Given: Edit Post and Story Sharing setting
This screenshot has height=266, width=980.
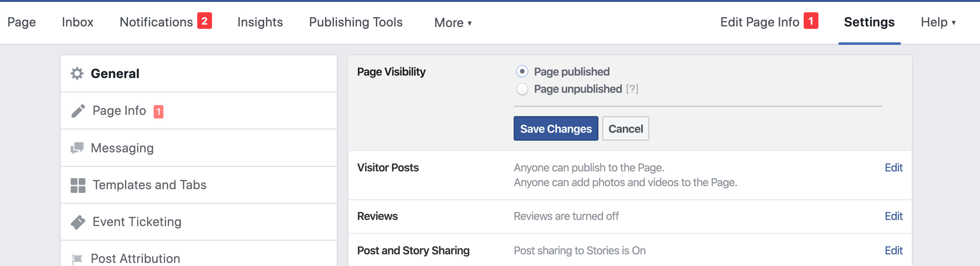Looking at the screenshot, I should click(x=893, y=250).
